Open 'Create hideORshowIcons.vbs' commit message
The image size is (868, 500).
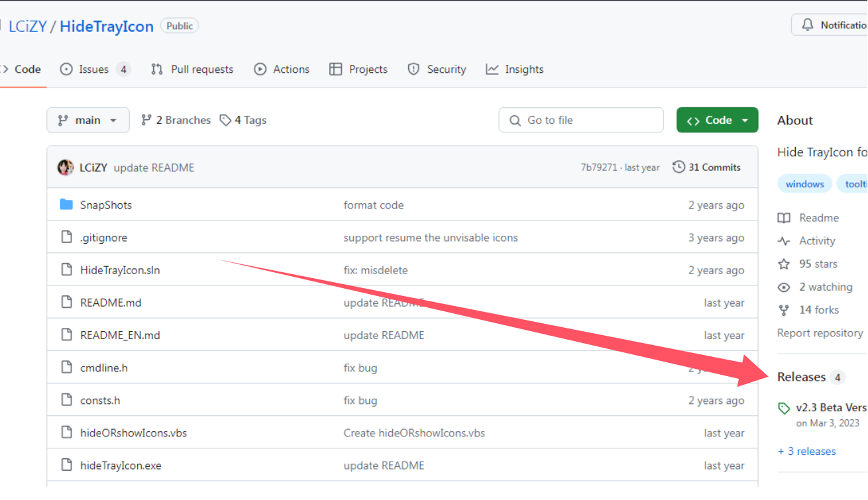pyautogui.click(x=414, y=432)
